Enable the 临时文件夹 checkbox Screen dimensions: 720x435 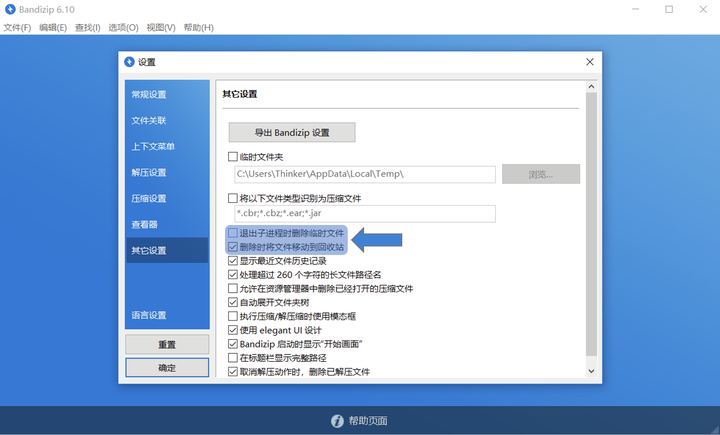coord(233,157)
